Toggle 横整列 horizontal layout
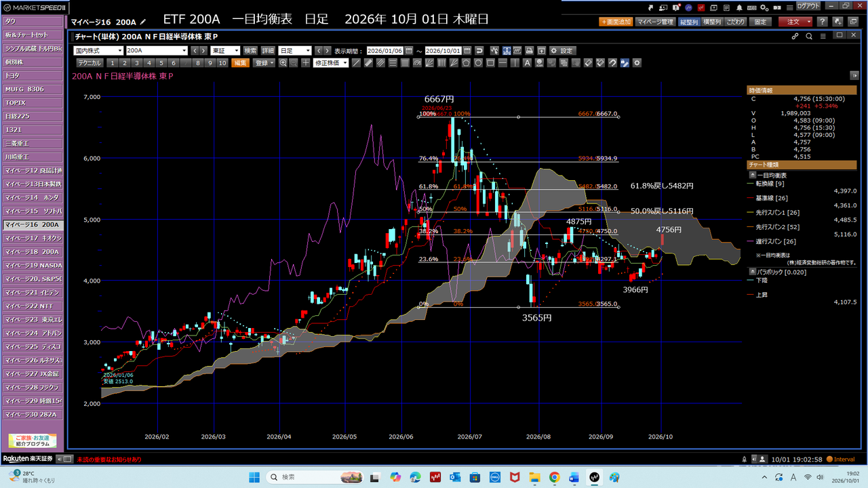The width and height of the screenshot is (868, 488). (x=712, y=22)
